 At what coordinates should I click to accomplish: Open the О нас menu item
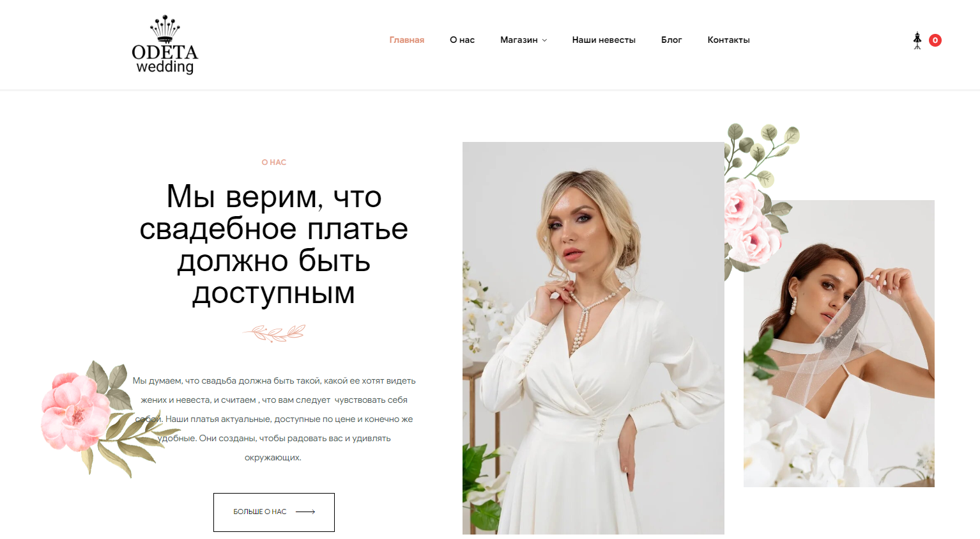click(x=462, y=40)
